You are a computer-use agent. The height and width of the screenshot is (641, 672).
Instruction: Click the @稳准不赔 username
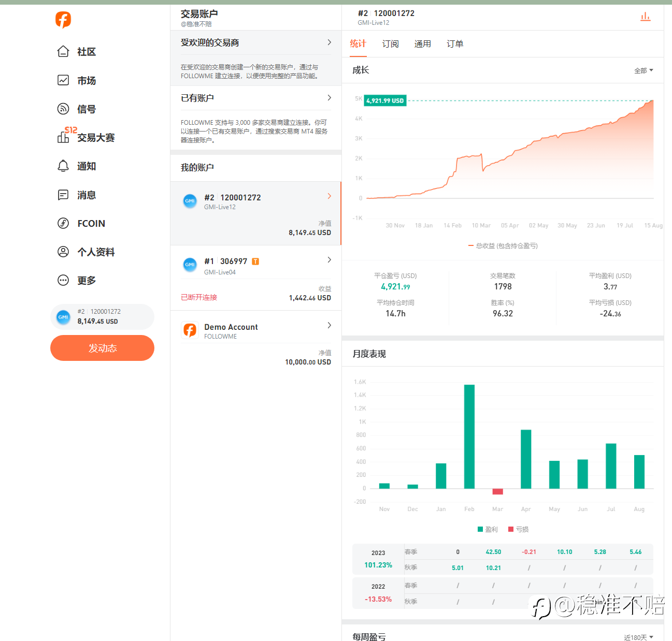pyautogui.click(x=196, y=24)
